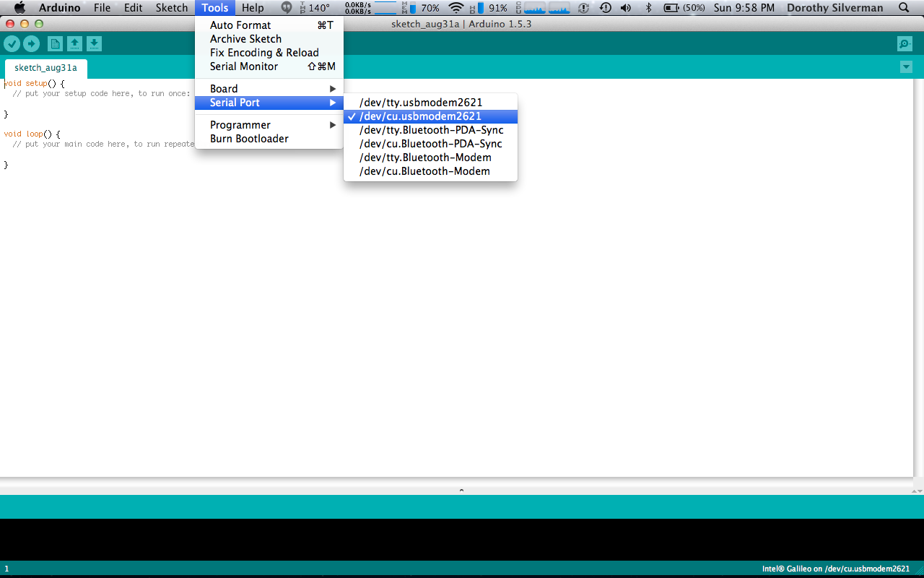Click the black console output area
The height and width of the screenshot is (578, 924).
pyautogui.click(x=462, y=539)
